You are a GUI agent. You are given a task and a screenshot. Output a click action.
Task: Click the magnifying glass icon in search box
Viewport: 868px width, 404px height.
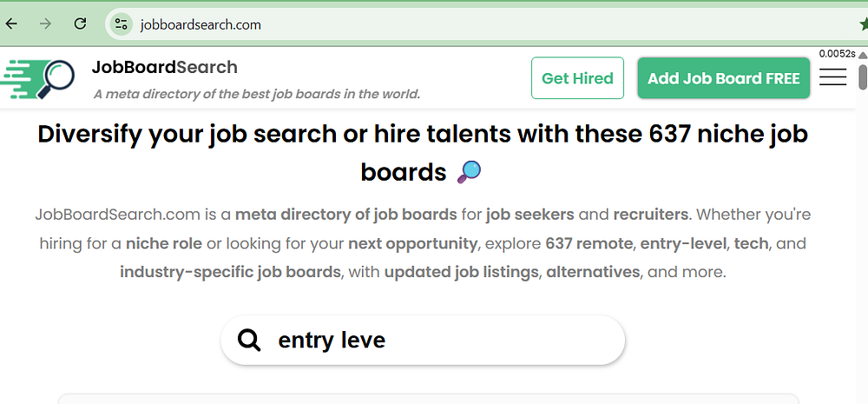tap(249, 340)
